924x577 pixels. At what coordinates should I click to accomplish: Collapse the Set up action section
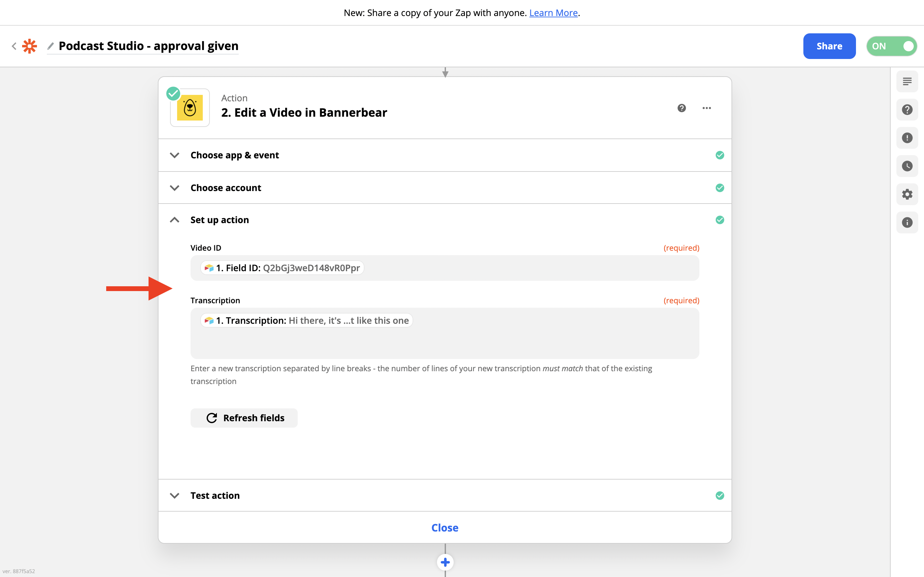point(219,220)
